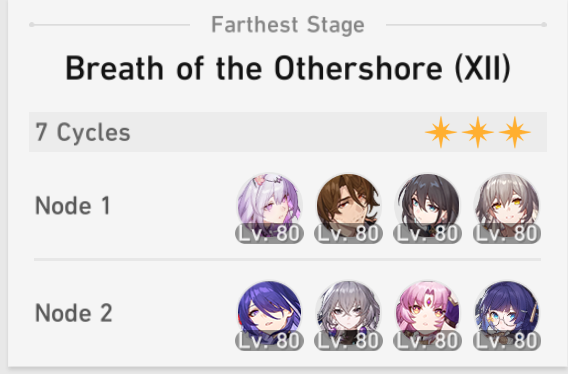Select the pink-haired character with forehead gem
Viewport: 568px width, 374px height.
coord(427,313)
